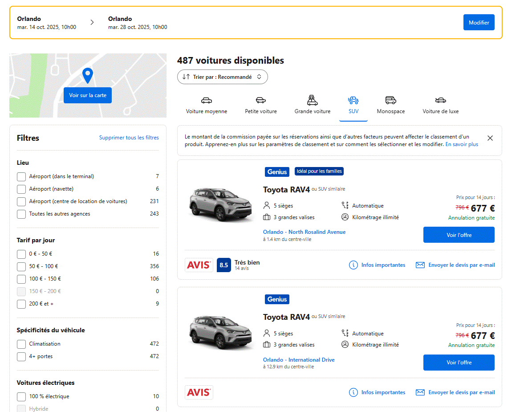Select the Petite voiture car icon
Image resolution: width=532 pixels, height=412 pixels.
261,100
